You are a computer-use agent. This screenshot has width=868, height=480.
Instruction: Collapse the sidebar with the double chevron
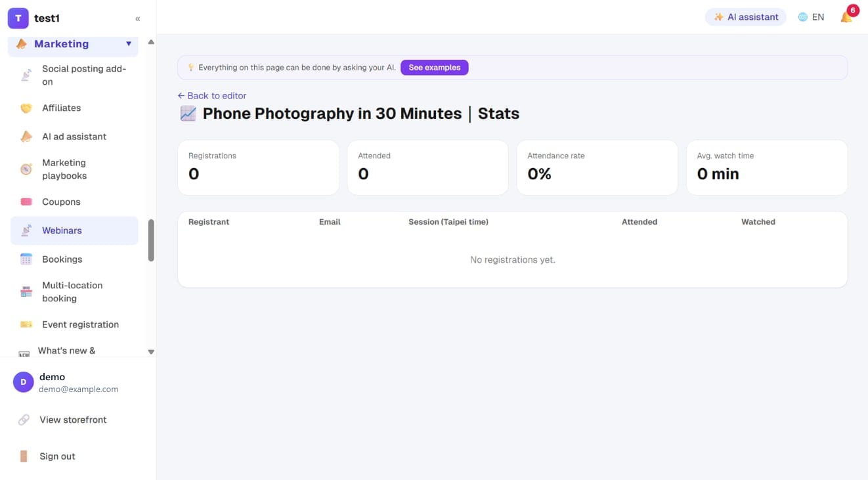click(138, 19)
